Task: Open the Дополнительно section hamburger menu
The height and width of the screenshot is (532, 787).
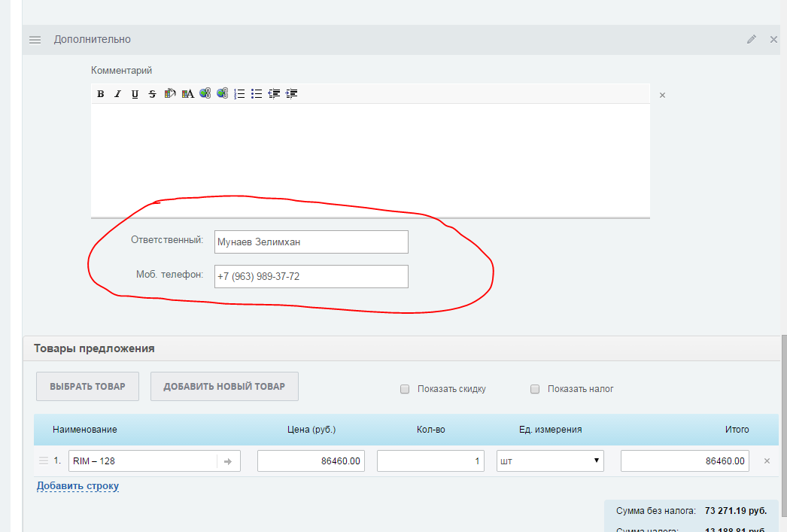Action: 35,39
